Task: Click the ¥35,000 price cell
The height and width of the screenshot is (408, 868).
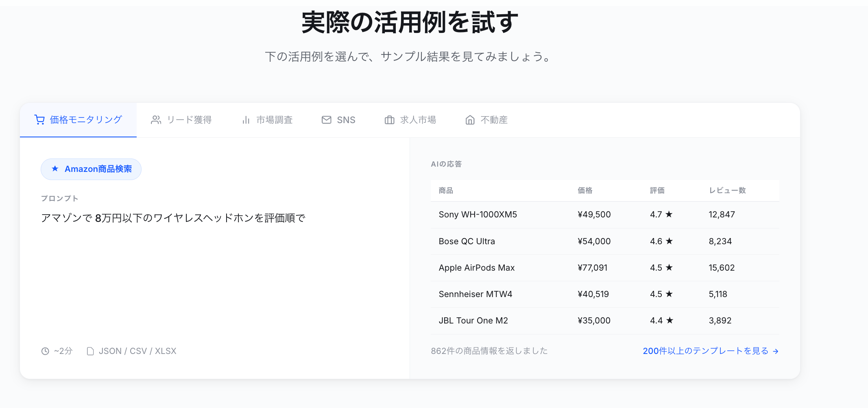Action: (x=594, y=321)
